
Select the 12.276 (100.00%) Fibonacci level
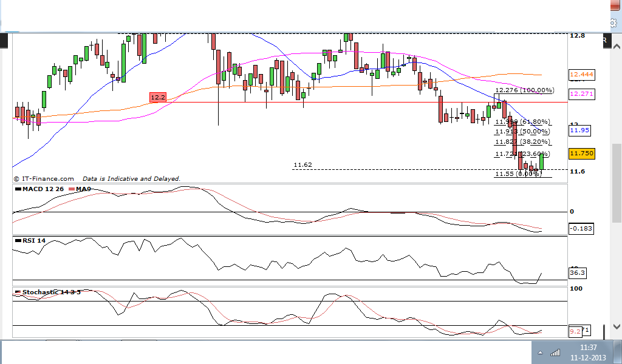pos(524,90)
